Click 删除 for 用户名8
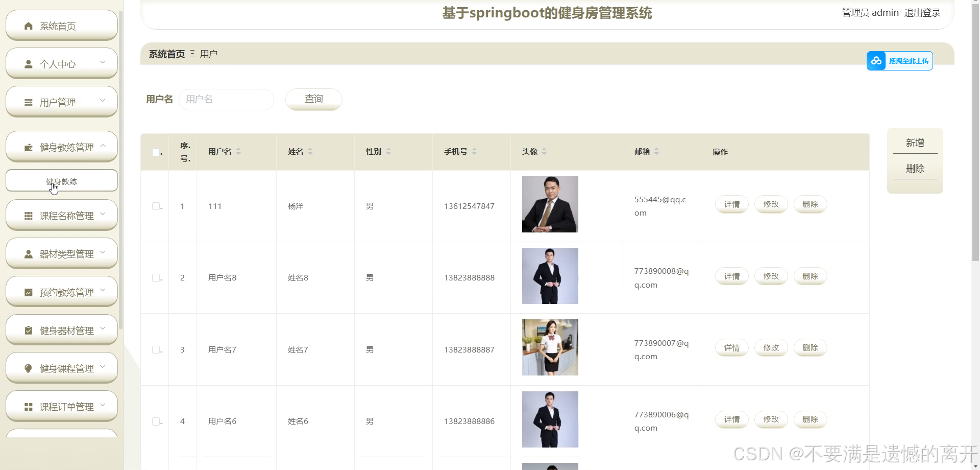This screenshot has height=470, width=980. 811,276
